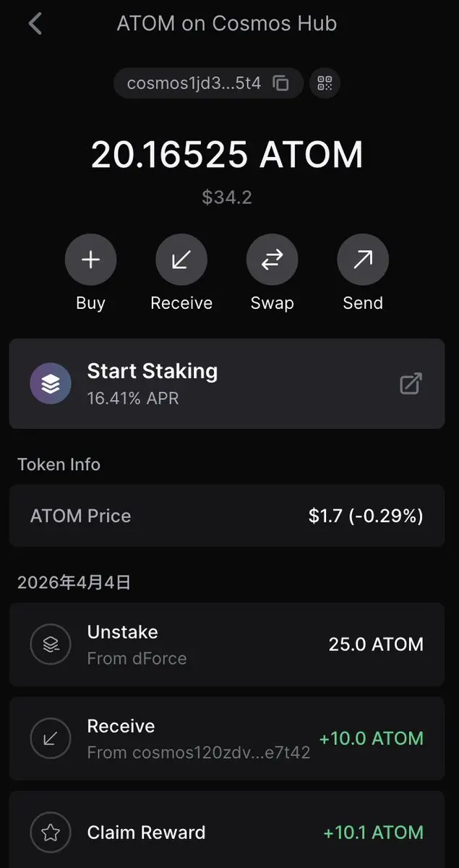Open the Unstake from dForce transaction
This screenshot has width=459, height=868.
[226, 644]
